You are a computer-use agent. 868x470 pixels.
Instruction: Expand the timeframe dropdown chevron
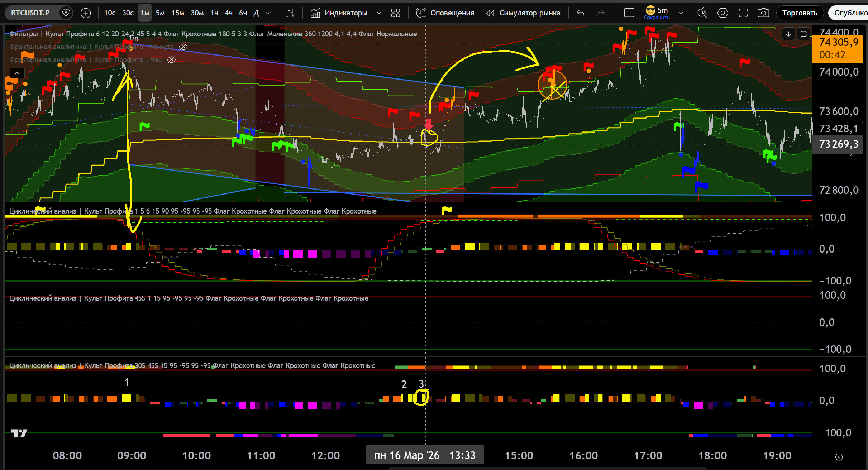268,13
